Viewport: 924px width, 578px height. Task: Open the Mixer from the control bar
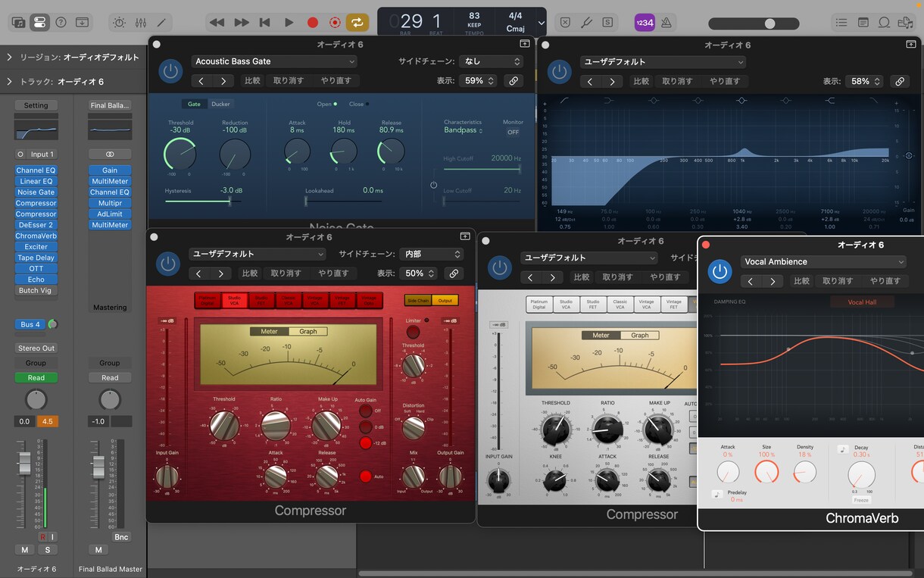pyautogui.click(x=140, y=23)
